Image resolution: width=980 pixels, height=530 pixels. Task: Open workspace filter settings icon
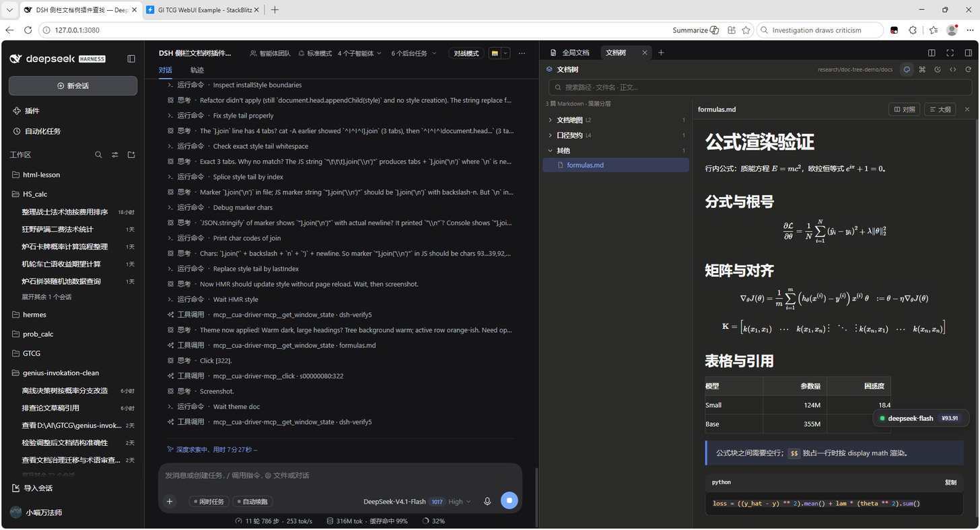click(115, 155)
